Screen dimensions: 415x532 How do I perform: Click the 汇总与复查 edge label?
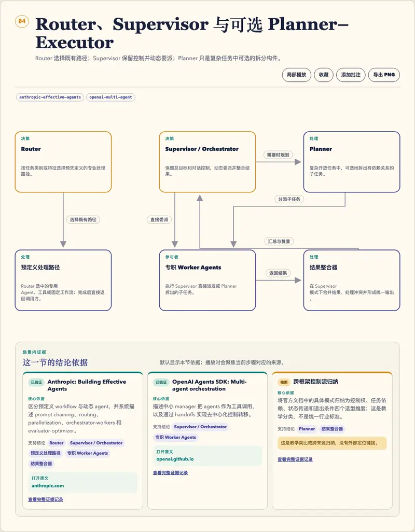[279, 241]
